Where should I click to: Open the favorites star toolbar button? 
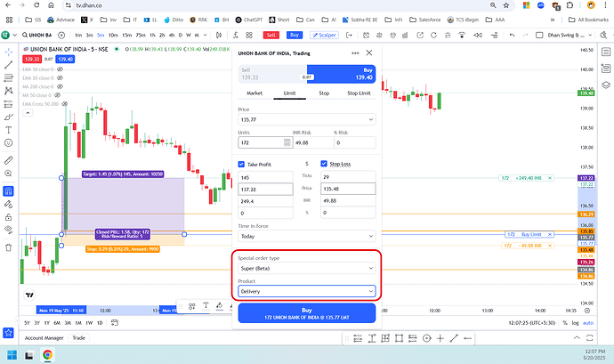click(8, 333)
